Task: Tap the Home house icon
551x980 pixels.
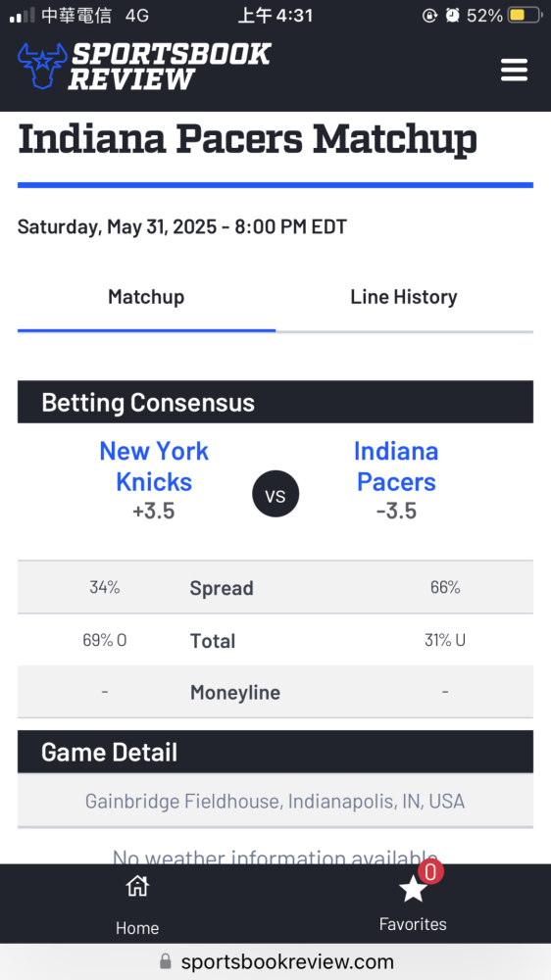Action: click(137, 886)
